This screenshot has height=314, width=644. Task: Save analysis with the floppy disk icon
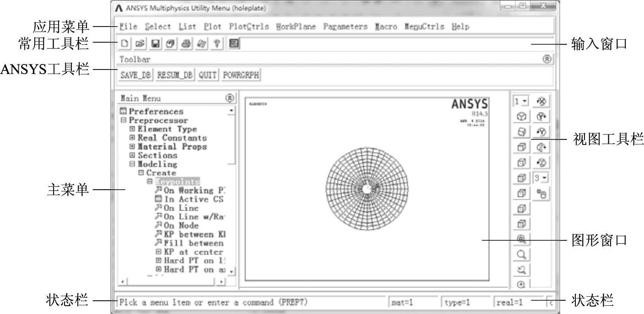pos(156,44)
